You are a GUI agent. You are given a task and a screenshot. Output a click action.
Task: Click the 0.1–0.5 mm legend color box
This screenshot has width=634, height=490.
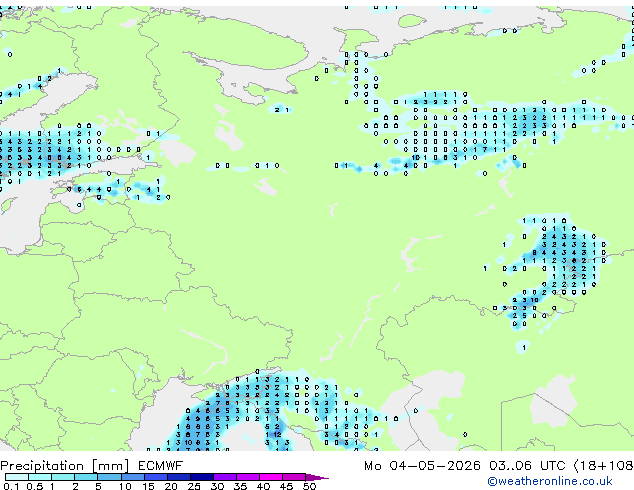(17, 477)
